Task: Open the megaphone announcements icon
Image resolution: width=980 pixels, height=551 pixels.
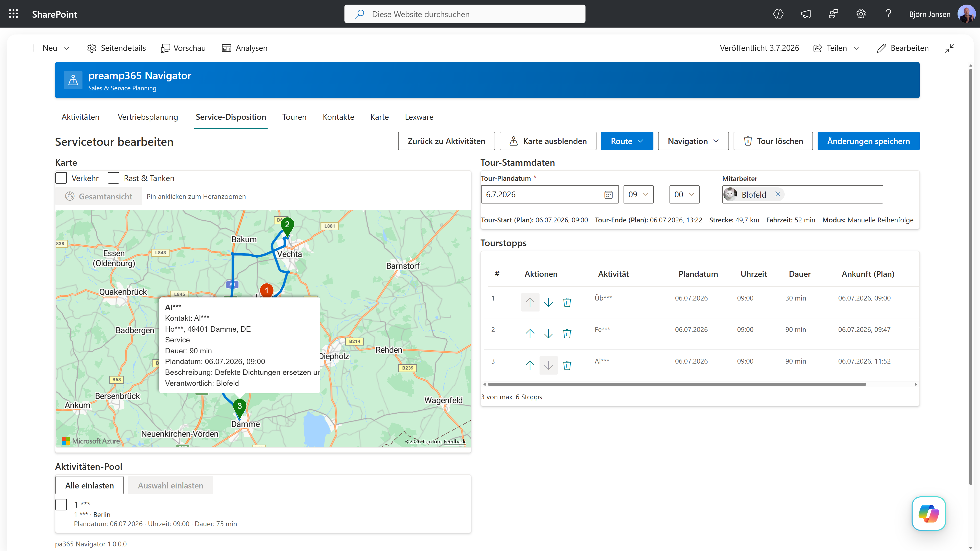Action: pyautogui.click(x=806, y=14)
